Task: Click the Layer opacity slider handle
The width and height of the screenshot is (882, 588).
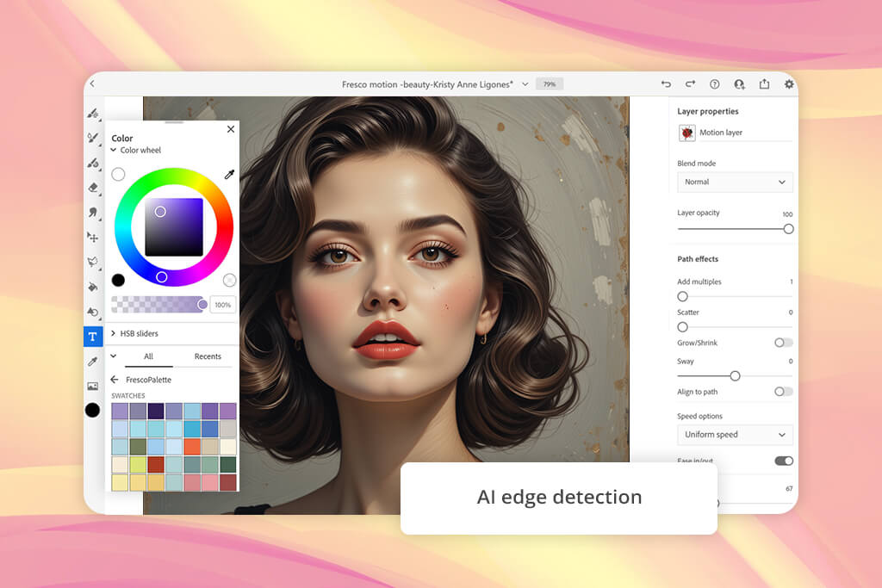Action: (788, 229)
